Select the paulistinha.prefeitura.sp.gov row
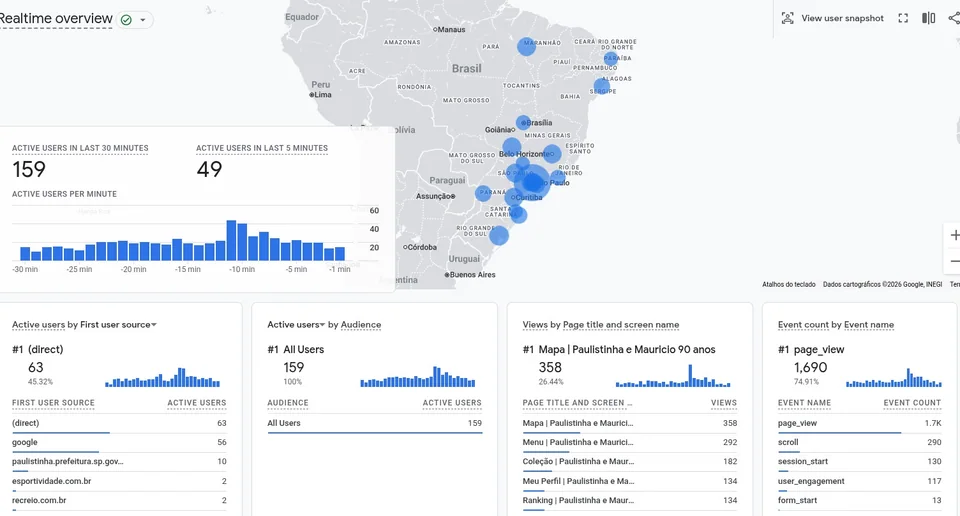Screen dimensions: 960x516 (x=119, y=462)
